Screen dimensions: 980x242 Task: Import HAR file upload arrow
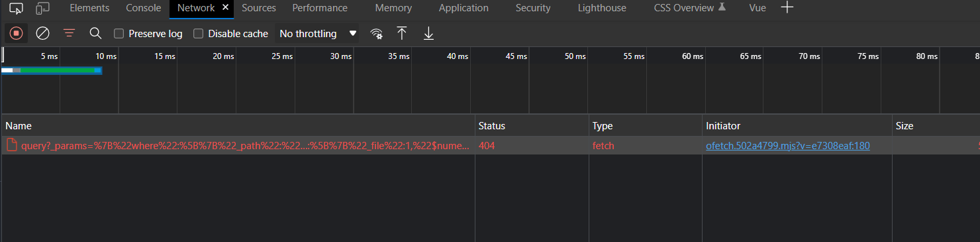pyautogui.click(x=401, y=33)
